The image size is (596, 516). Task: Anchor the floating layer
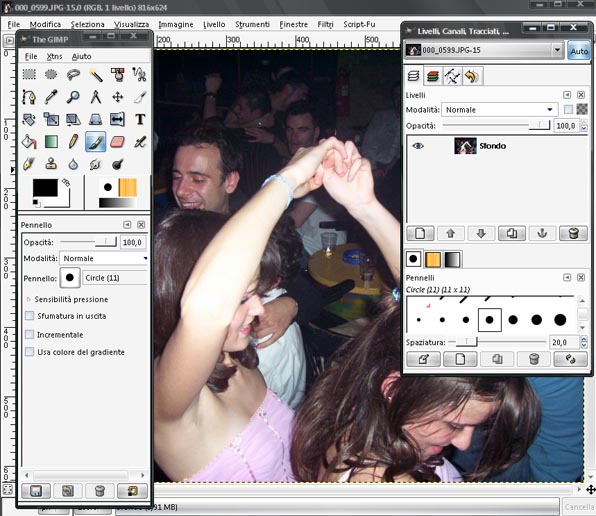(x=542, y=233)
